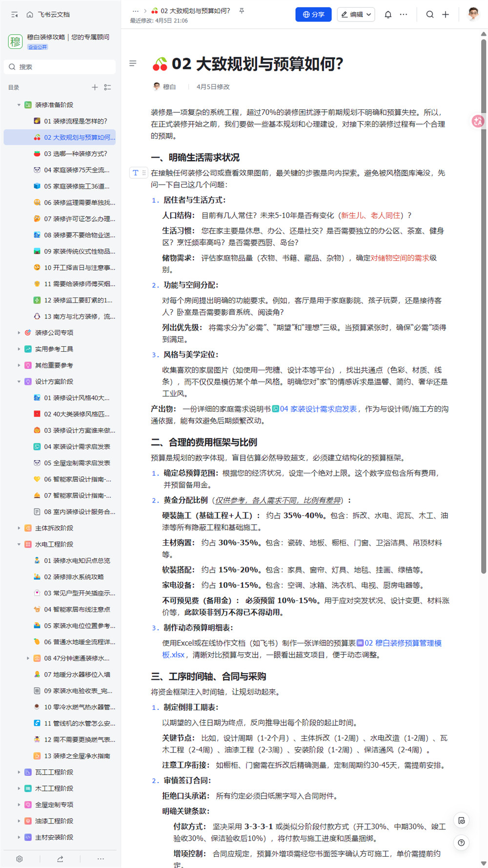Screen dimensions: 488x868
Task: Open the ellipsis menu in sidebar footer
Action: tap(101, 859)
